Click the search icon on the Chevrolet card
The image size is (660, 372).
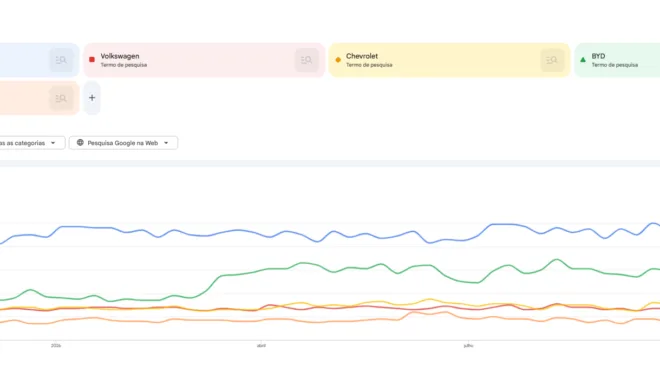[x=552, y=60]
